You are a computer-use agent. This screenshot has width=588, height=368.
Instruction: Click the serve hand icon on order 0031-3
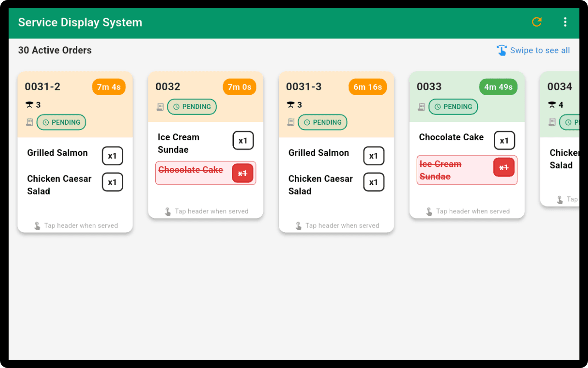point(298,225)
